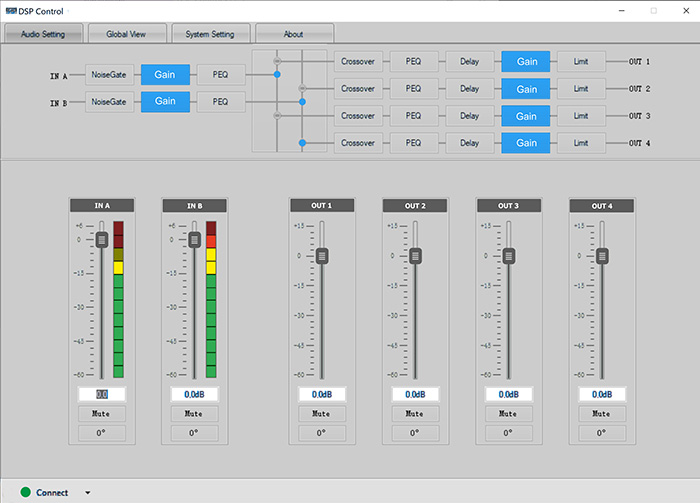The width and height of the screenshot is (700, 503).
Task: Open the OUT 3 Delay block
Action: coord(470,116)
